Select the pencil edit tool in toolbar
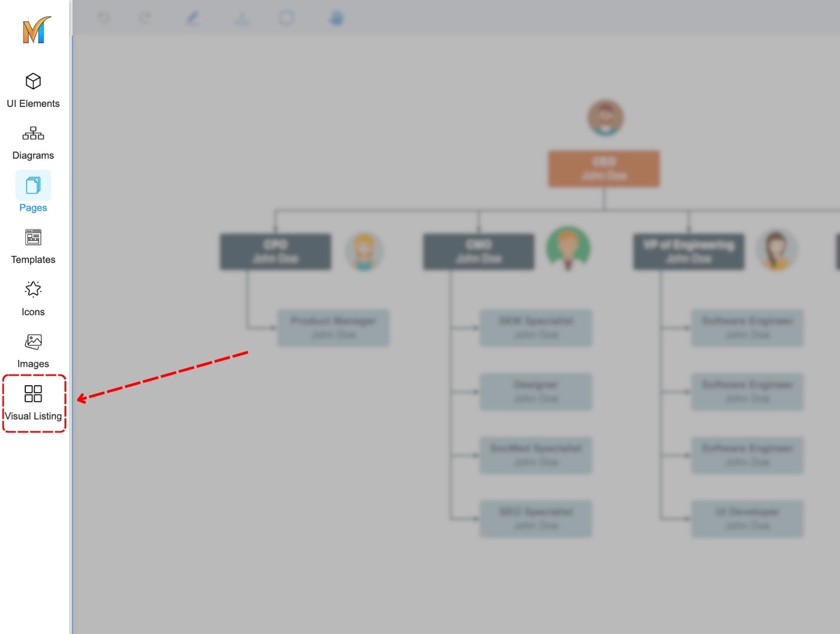The height and width of the screenshot is (634, 840). pos(193,19)
